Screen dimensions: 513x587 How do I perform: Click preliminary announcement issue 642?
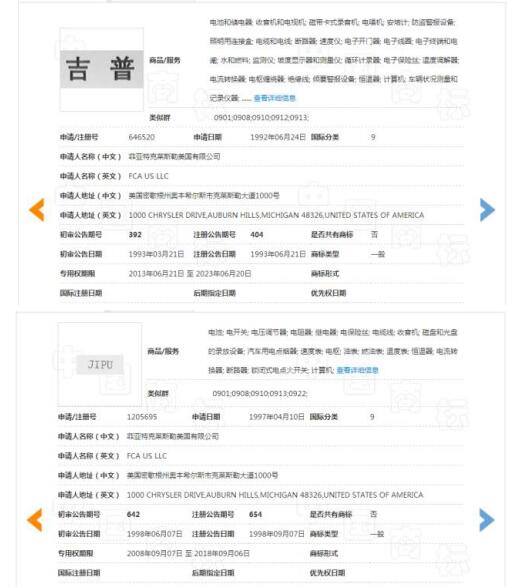tap(133, 514)
